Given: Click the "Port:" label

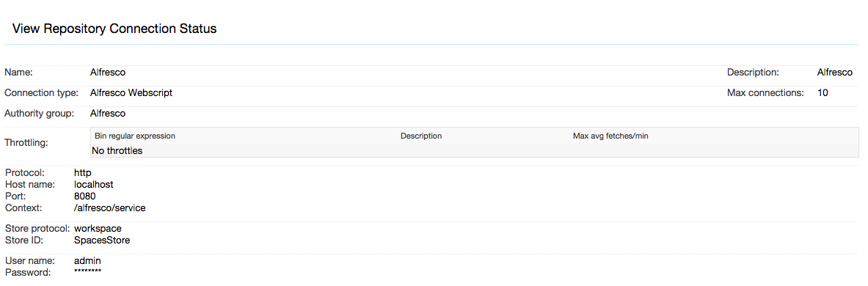Looking at the screenshot, I should 15,196.
